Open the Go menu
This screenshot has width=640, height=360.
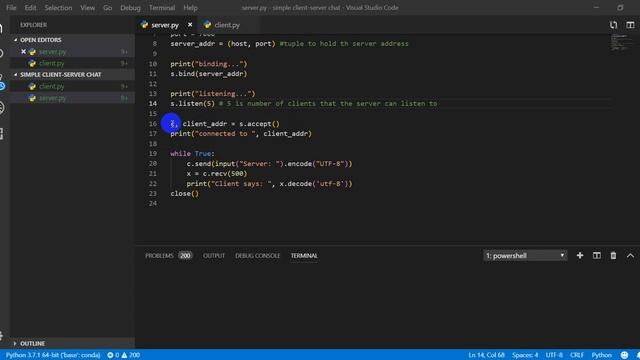107,8
